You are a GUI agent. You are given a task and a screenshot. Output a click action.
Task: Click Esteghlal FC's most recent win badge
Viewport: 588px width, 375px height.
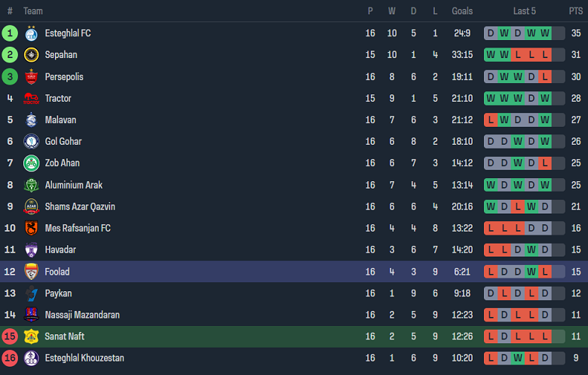pyautogui.click(x=545, y=33)
